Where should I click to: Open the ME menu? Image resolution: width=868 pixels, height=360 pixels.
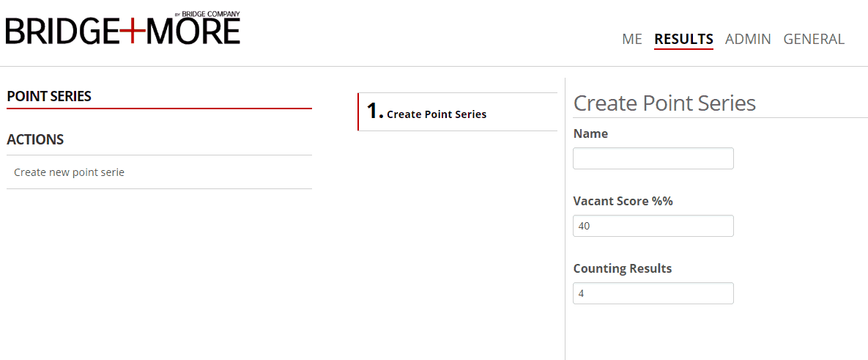[631, 40]
